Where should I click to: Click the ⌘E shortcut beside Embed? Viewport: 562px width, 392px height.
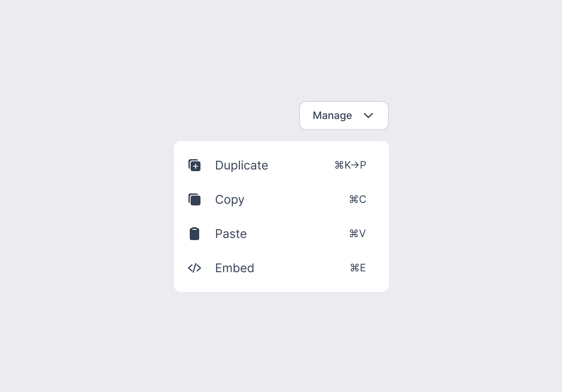[358, 268]
